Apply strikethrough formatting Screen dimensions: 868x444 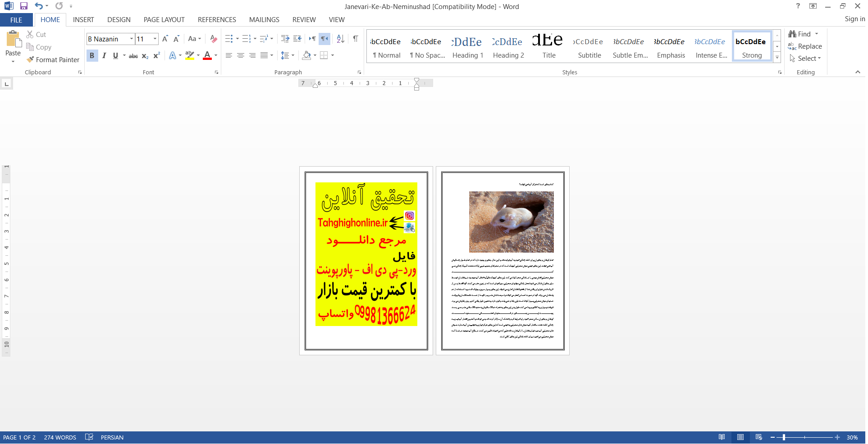click(133, 55)
